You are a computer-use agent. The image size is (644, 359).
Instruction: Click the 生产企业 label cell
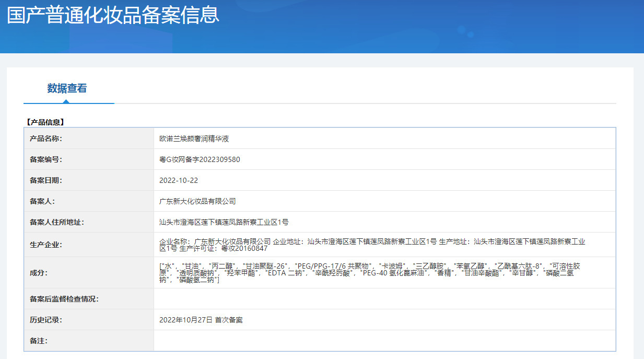tap(89, 245)
